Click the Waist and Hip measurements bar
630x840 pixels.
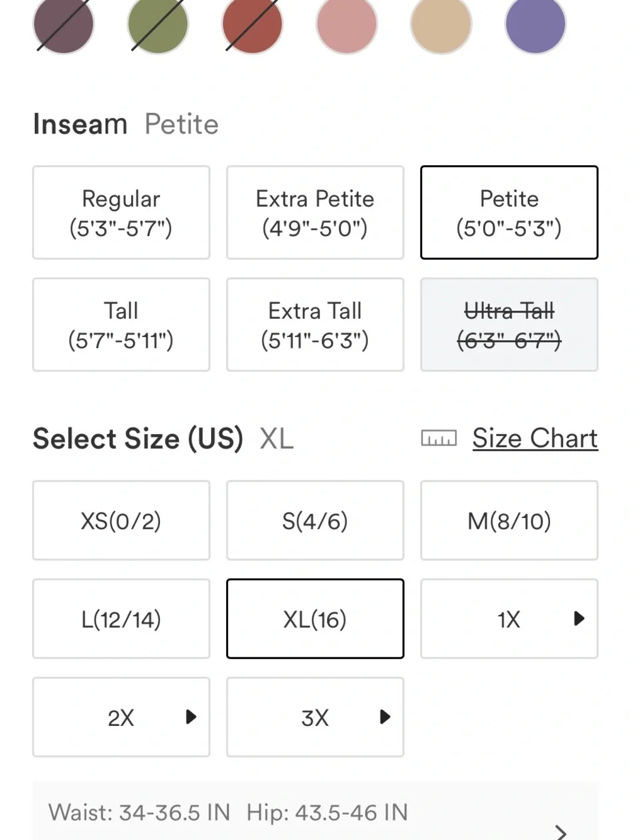click(x=316, y=812)
